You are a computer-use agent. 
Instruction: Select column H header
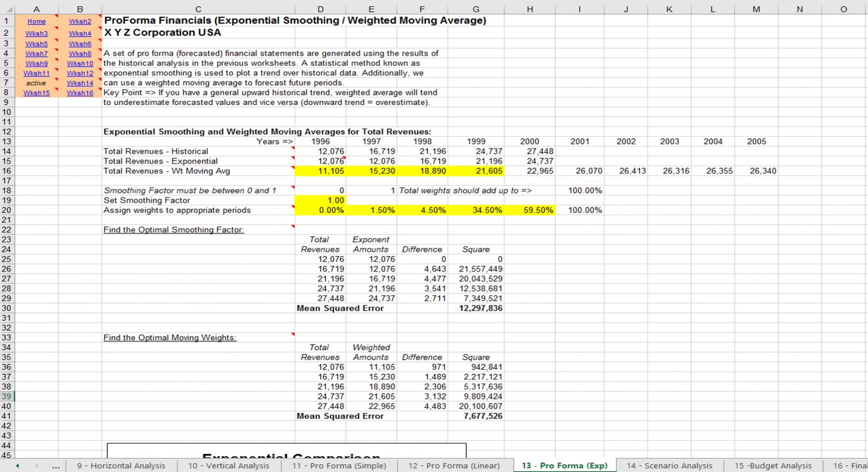tap(530, 9)
